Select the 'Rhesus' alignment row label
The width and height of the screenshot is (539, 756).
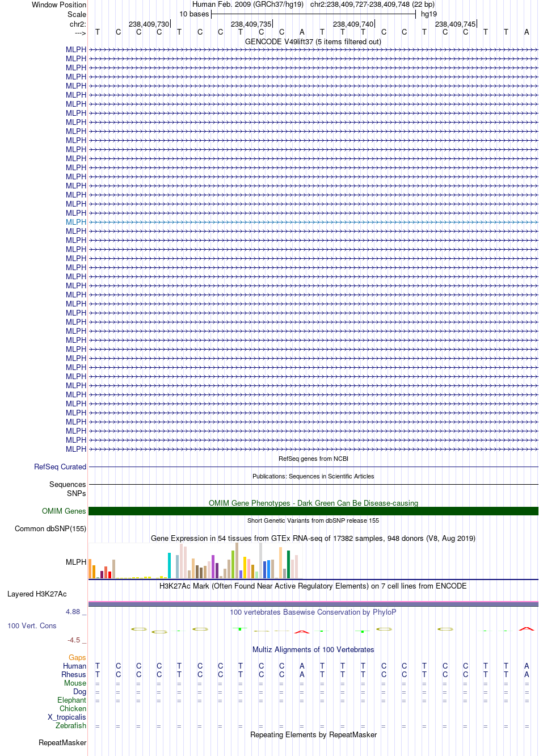(74, 674)
